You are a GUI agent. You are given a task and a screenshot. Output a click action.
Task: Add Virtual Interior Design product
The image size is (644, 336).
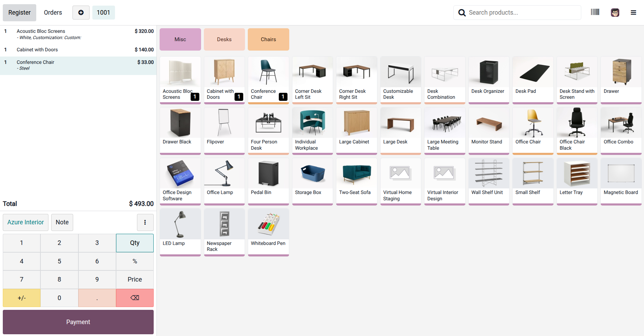pos(445,181)
